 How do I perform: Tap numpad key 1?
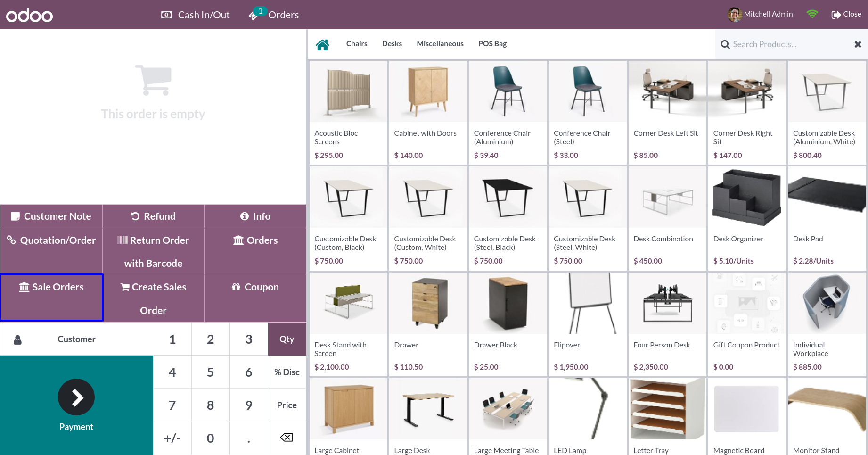(172, 339)
